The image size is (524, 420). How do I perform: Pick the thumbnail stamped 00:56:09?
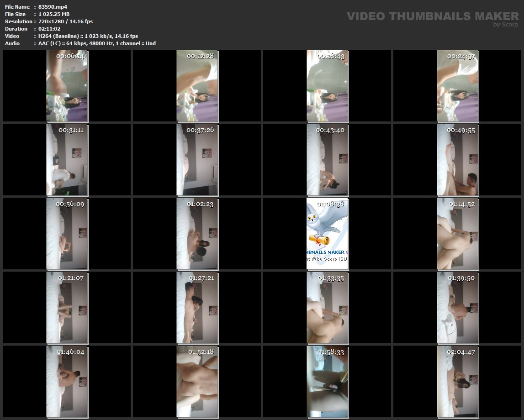click(x=67, y=234)
